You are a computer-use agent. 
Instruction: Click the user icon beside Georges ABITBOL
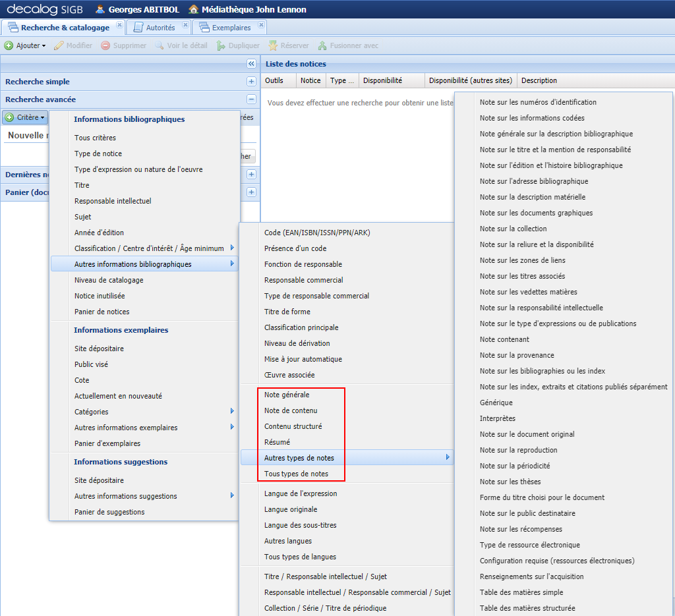pyautogui.click(x=100, y=9)
